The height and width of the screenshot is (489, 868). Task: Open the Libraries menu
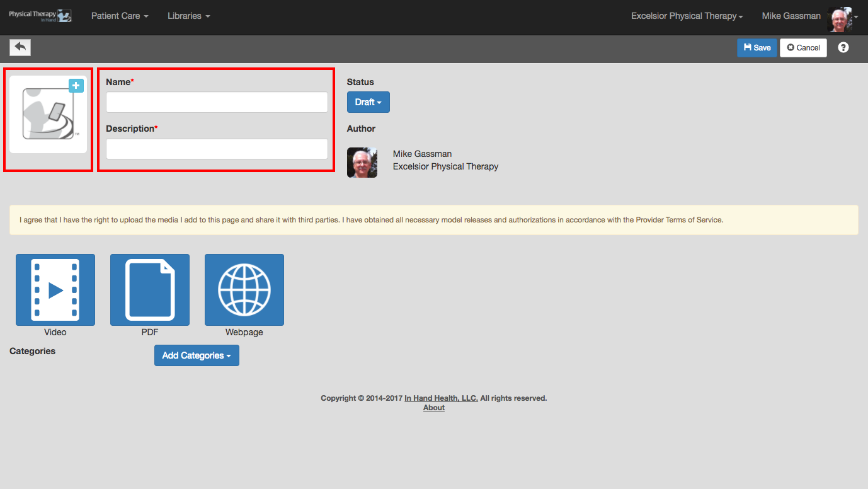[x=189, y=16]
